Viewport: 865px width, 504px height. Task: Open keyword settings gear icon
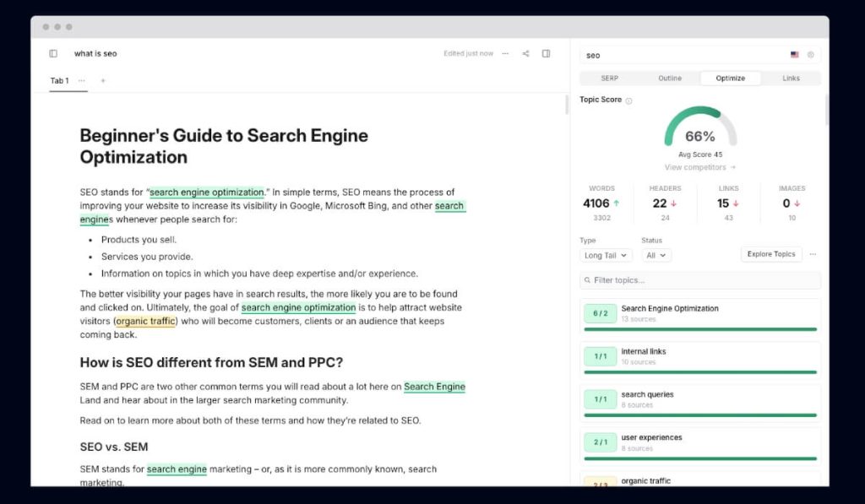pyautogui.click(x=810, y=55)
